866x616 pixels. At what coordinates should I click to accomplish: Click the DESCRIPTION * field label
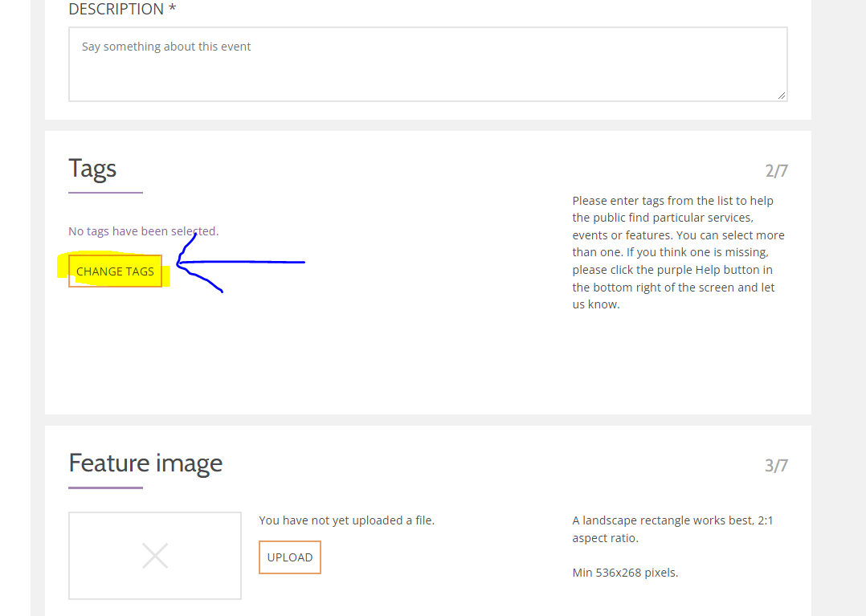122,9
